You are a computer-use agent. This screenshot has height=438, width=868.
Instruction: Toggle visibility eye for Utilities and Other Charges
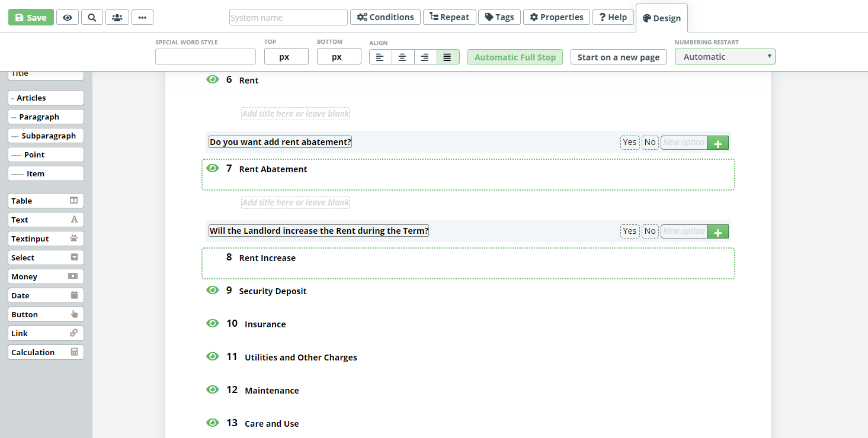click(x=213, y=356)
